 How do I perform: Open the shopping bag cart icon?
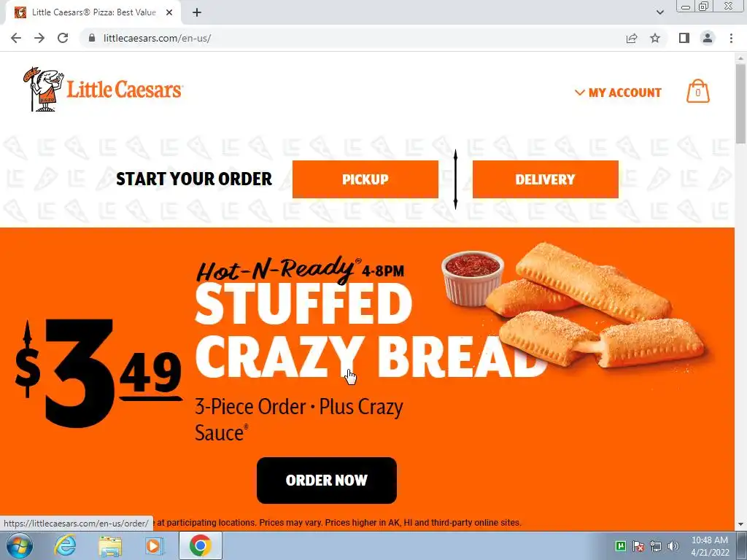698,91
